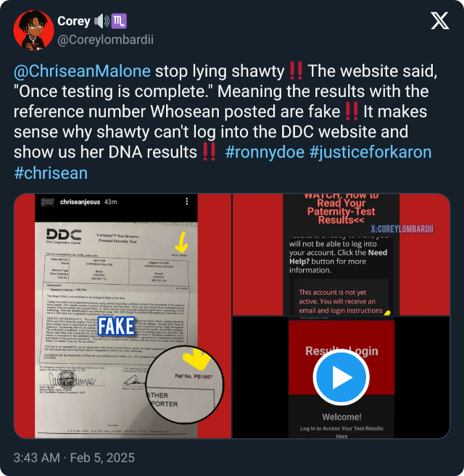Click the Scorpio zodiac emoji badge
This screenshot has height=476, width=464.
[x=119, y=21]
